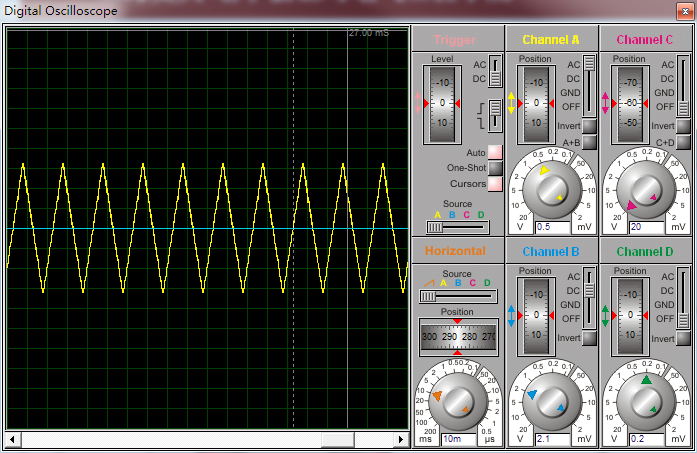This screenshot has height=453, width=697.
Task: Invert the Channel D signal
Action: tap(684, 338)
